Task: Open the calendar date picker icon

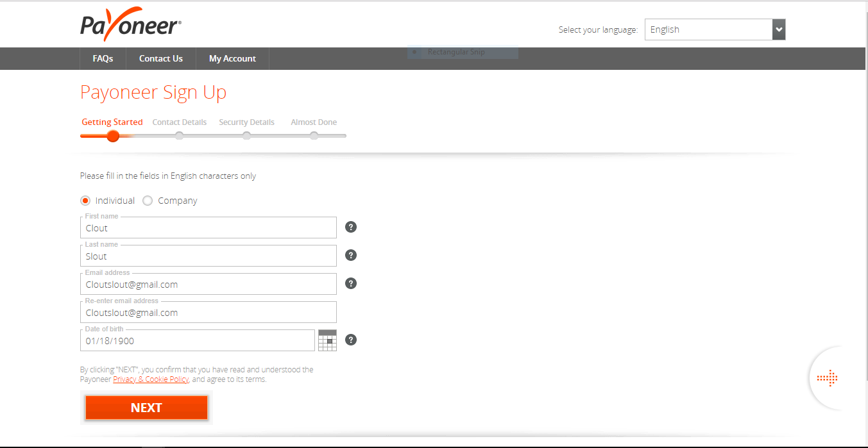Action: [327, 340]
